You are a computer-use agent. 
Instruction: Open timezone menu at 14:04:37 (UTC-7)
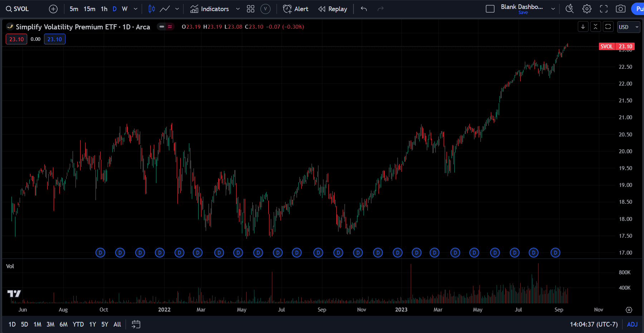[594, 324]
